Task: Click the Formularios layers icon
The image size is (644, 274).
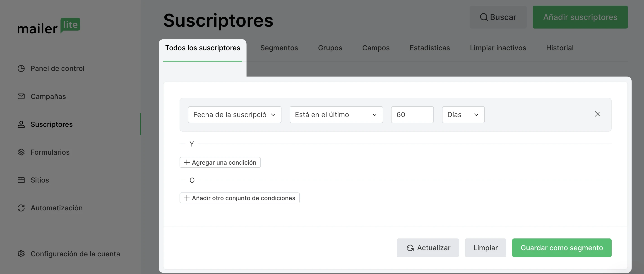Action: [21, 152]
